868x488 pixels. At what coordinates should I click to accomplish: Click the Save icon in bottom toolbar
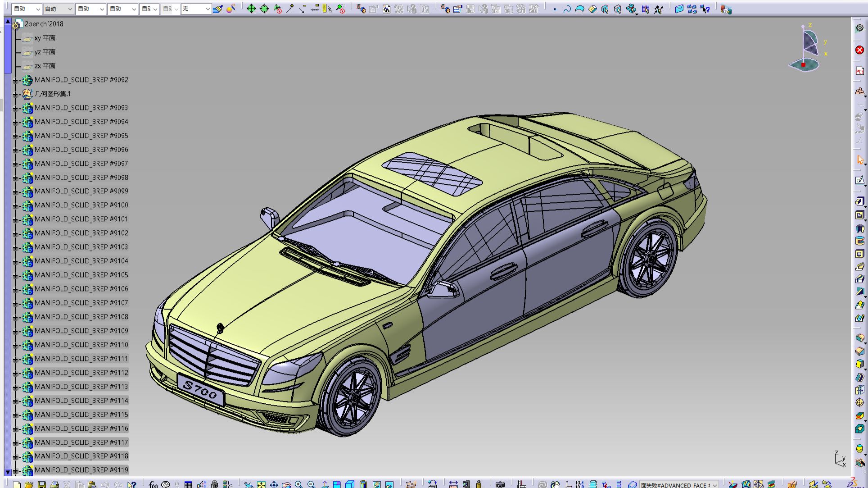coord(41,484)
